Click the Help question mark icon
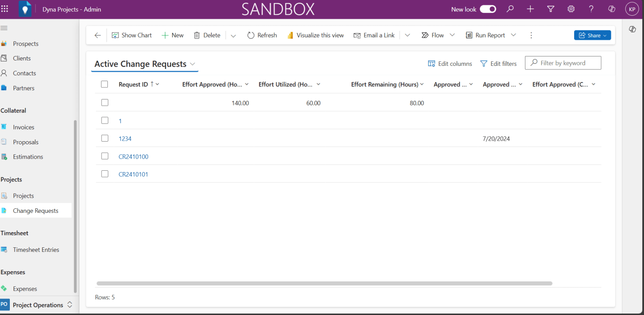Screen dimensions: 644x315 click(591, 9)
